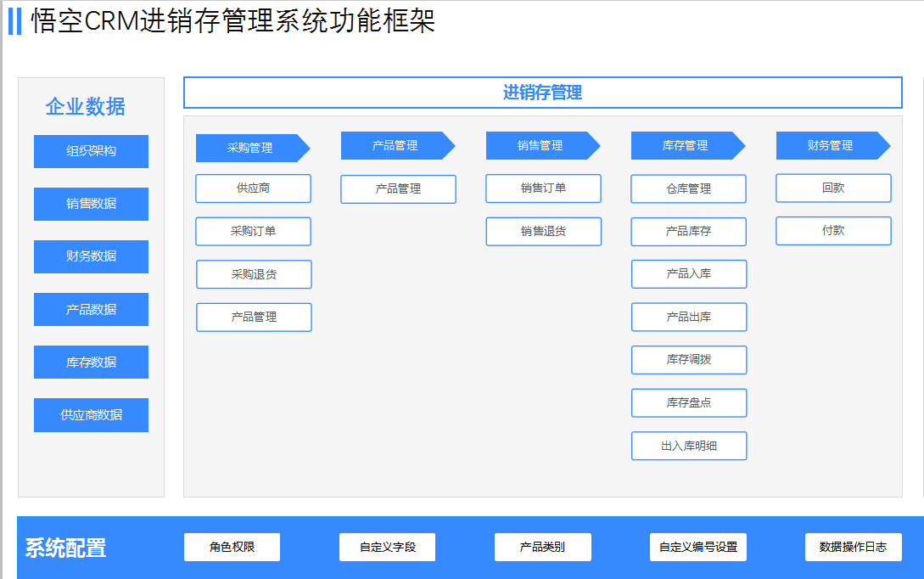This screenshot has height=579, width=924.
Task: Select 采购退货 box
Action: coord(254,275)
